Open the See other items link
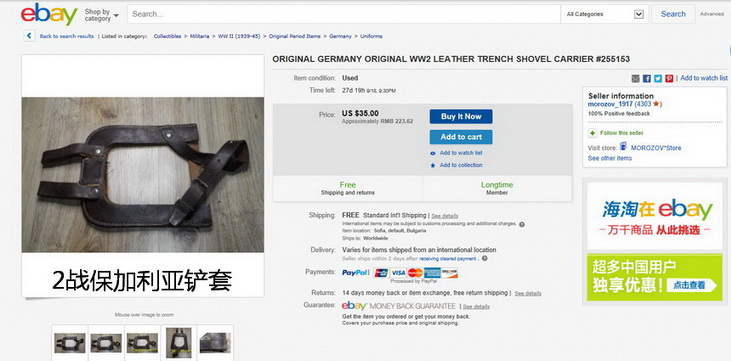The width and height of the screenshot is (731, 361). [x=610, y=158]
